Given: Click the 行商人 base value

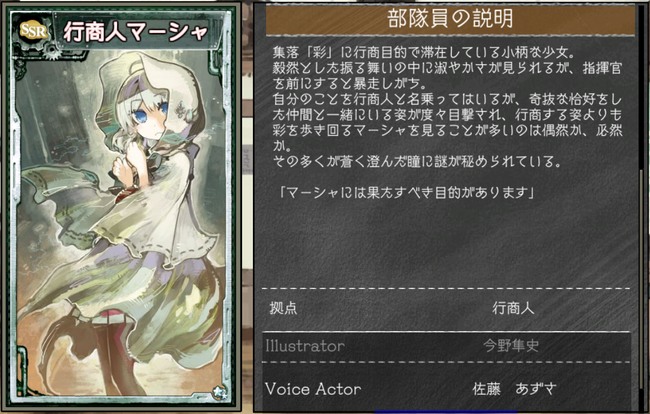Looking at the screenshot, I should pyautogui.click(x=513, y=308).
